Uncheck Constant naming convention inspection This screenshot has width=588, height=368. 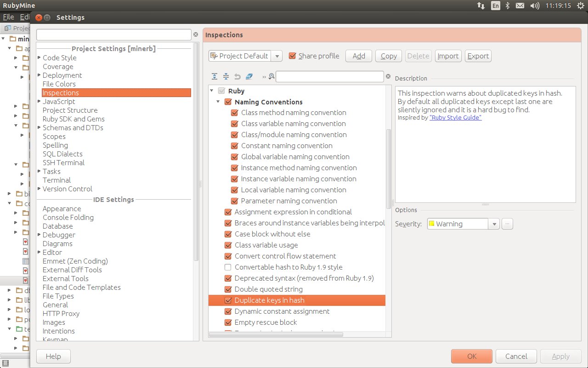(234, 146)
